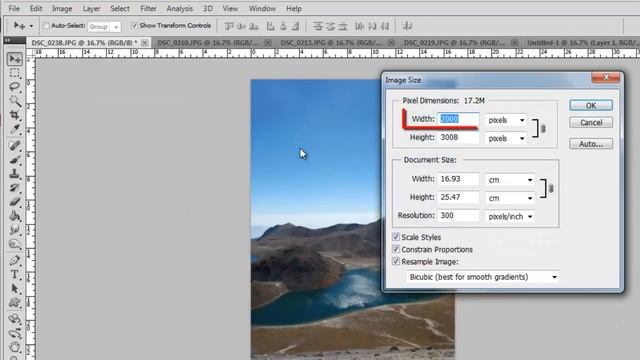Image resolution: width=640 pixels, height=360 pixels.
Task: Click OK in Image Size dialog
Action: click(591, 105)
